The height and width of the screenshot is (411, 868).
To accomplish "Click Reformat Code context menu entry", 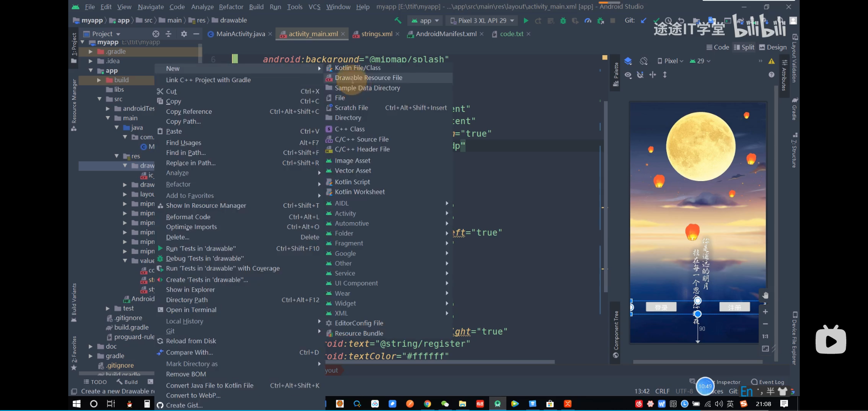I will (x=240, y=217).
